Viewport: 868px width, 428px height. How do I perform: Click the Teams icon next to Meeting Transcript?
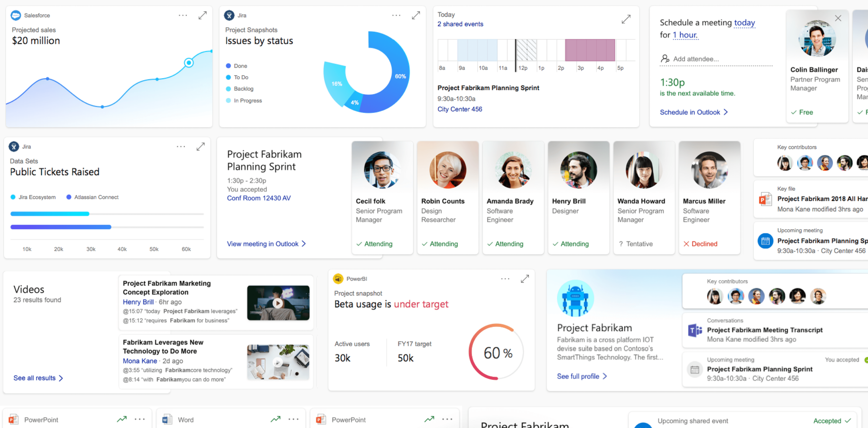pos(695,330)
